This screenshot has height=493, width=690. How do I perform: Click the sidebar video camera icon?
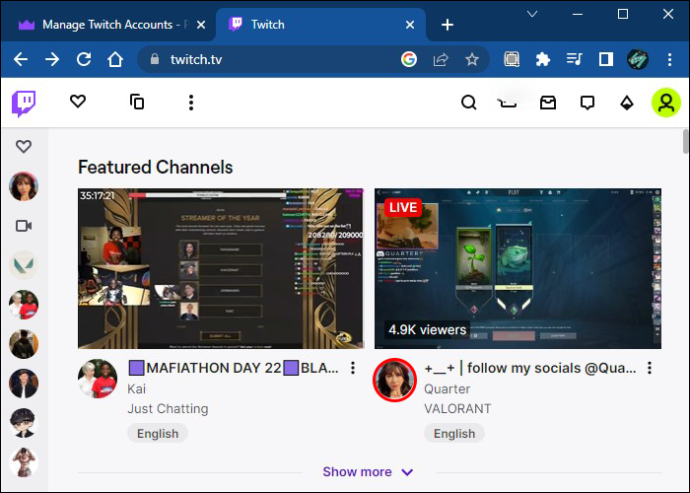tap(24, 226)
